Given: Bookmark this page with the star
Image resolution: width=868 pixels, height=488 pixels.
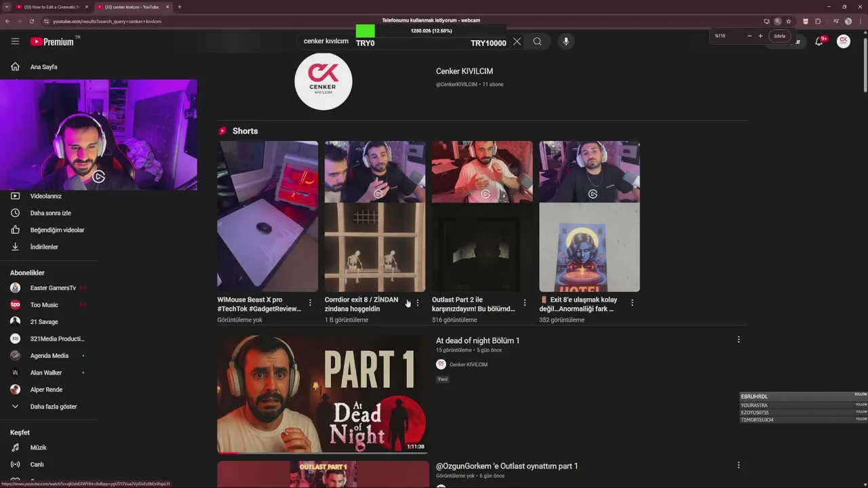Looking at the screenshot, I should point(789,21).
